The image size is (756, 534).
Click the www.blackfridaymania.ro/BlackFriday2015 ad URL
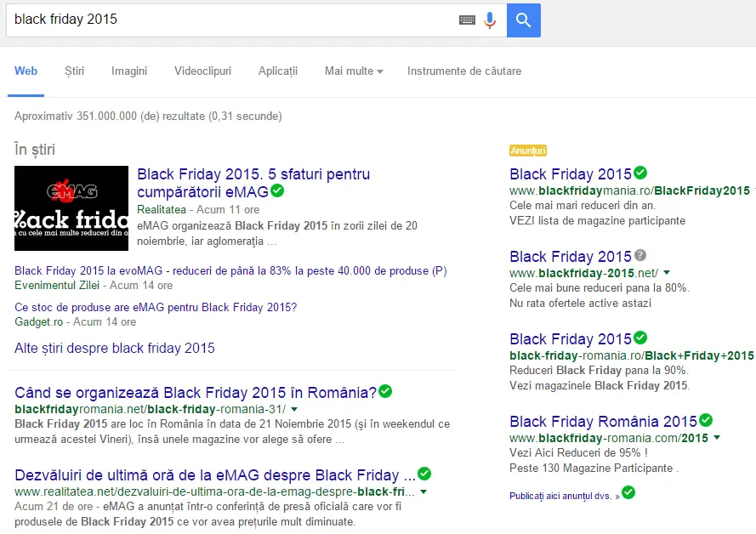629,190
